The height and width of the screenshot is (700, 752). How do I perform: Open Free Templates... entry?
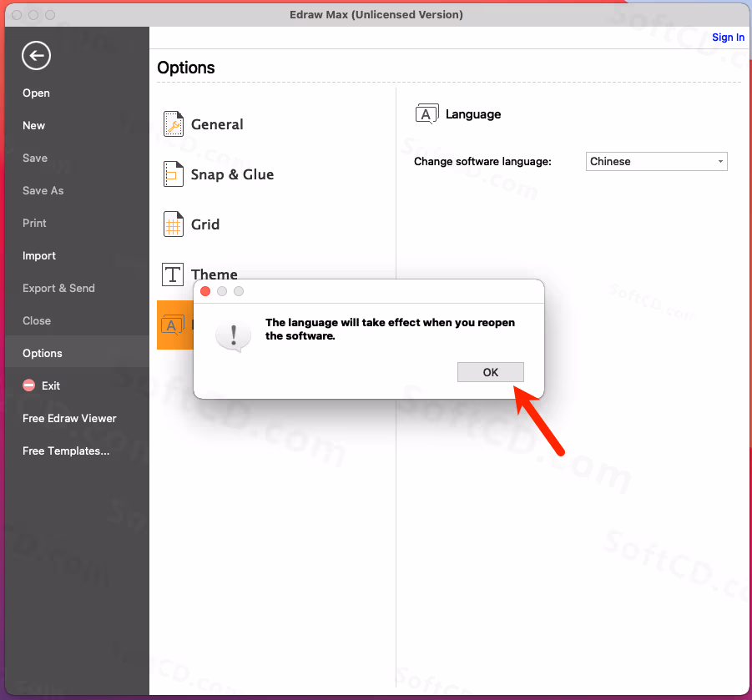66,451
